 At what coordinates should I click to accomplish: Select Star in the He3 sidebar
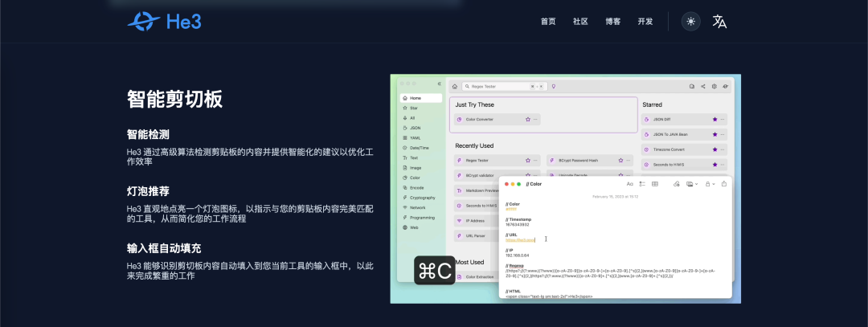[x=420, y=108]
